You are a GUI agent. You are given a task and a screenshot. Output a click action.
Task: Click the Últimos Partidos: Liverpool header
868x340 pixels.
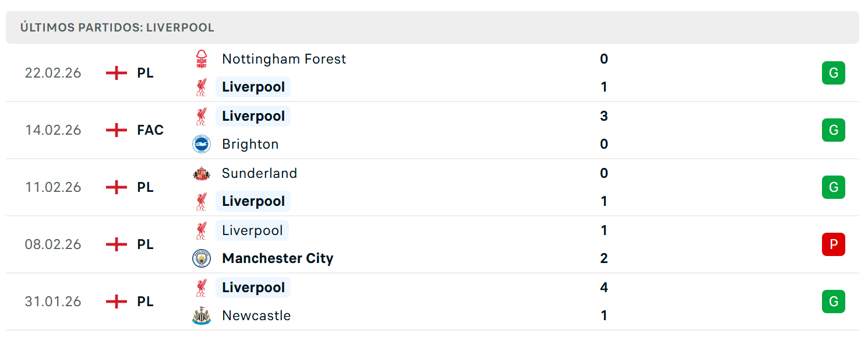click(x=117, y=27)
